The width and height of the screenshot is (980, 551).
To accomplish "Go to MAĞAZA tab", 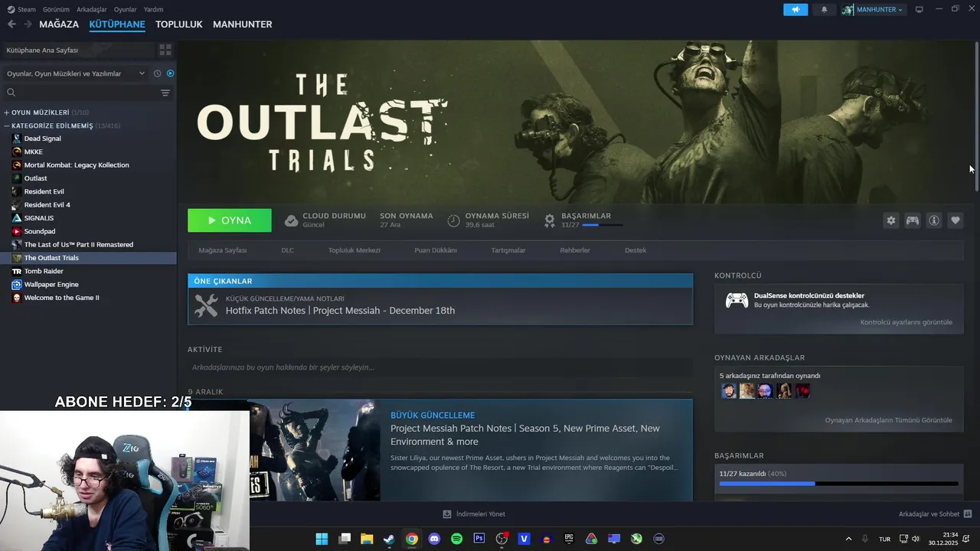I will tap(59, 24).
